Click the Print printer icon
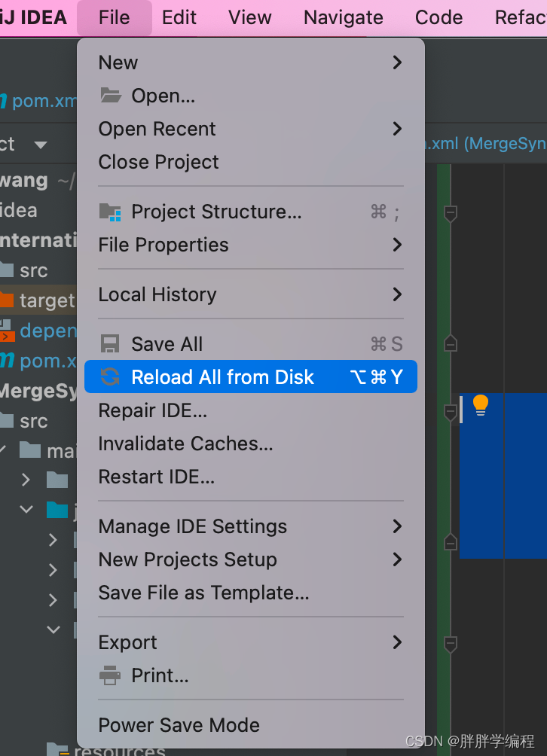The image size is (547, 756). point(110,675)
